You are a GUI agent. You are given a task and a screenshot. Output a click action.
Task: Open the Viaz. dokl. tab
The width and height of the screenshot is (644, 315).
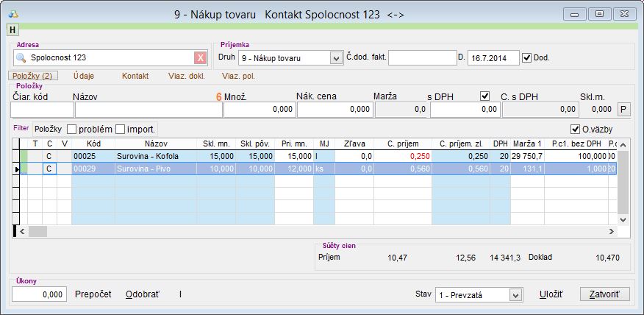(x=186, y=76)
